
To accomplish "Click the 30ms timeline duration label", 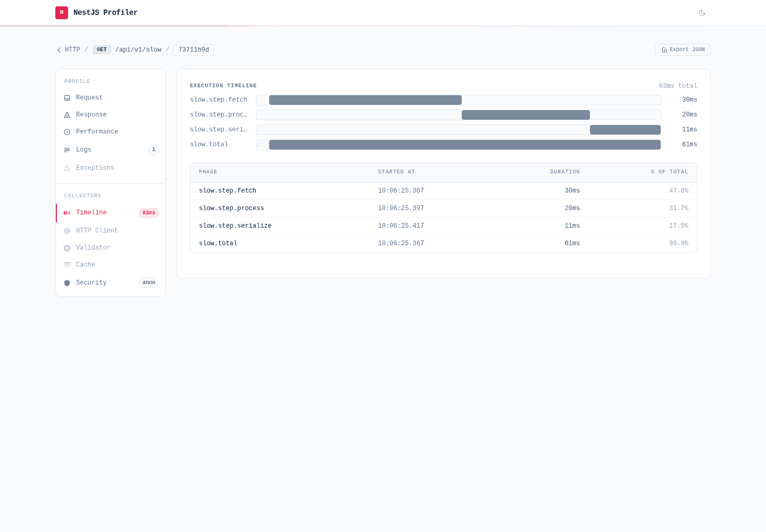I will 690,100.
